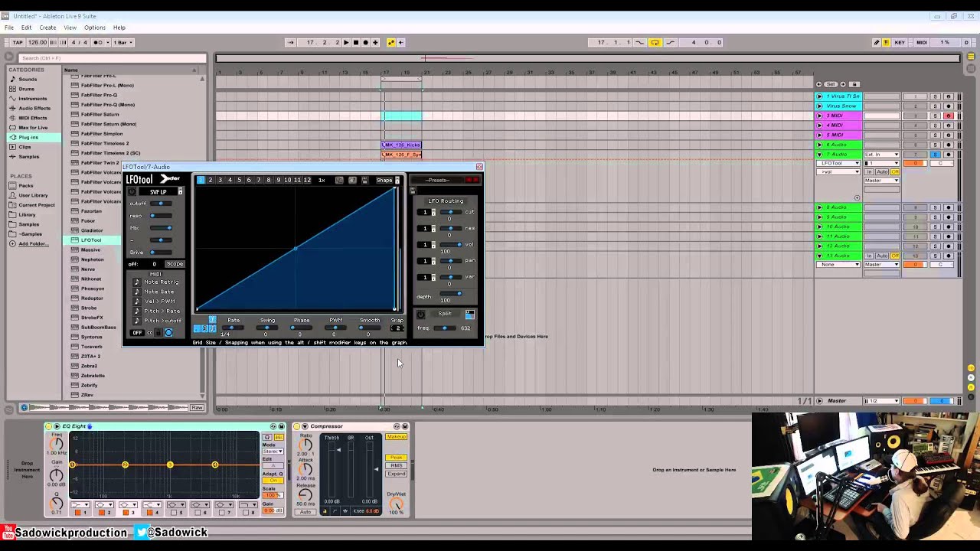
Task: Click the Vel > PWM note icon
Action: click(137, 302)
